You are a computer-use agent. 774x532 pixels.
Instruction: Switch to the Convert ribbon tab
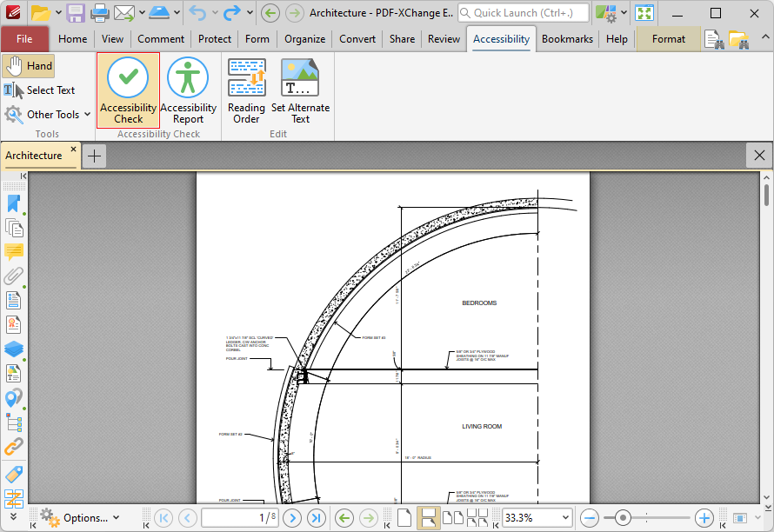pyautogui.click(x=357, y=39)
